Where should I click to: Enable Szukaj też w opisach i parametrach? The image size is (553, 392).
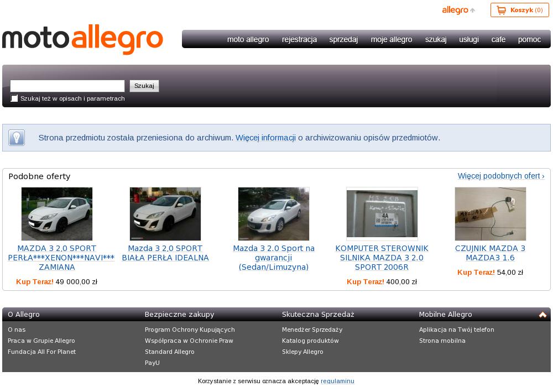[x=14, y=98]
